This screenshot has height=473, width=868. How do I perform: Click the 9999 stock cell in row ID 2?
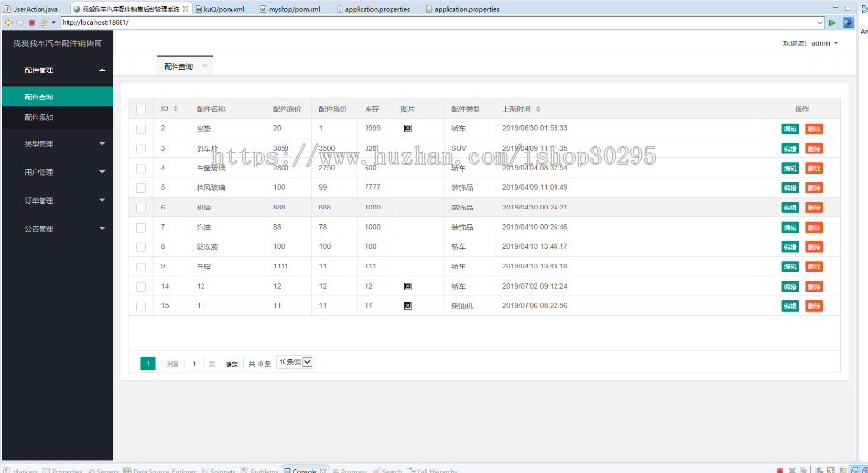click(372, 128)
